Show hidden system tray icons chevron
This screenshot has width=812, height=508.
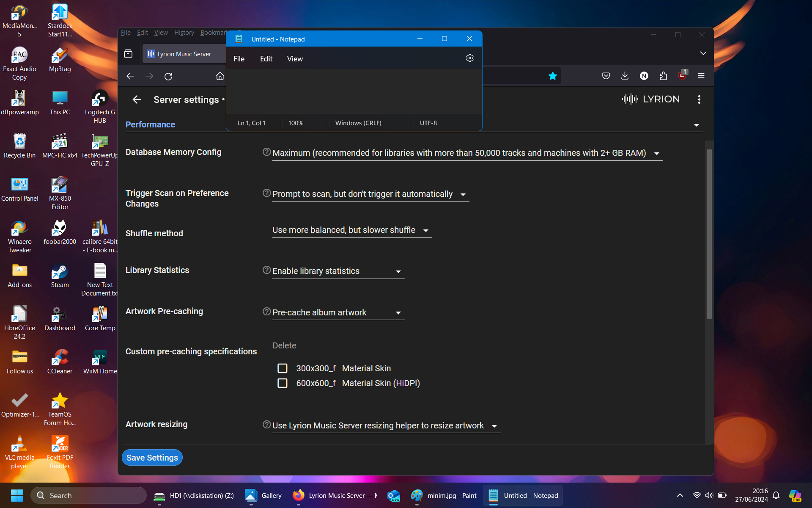(680, 495)
